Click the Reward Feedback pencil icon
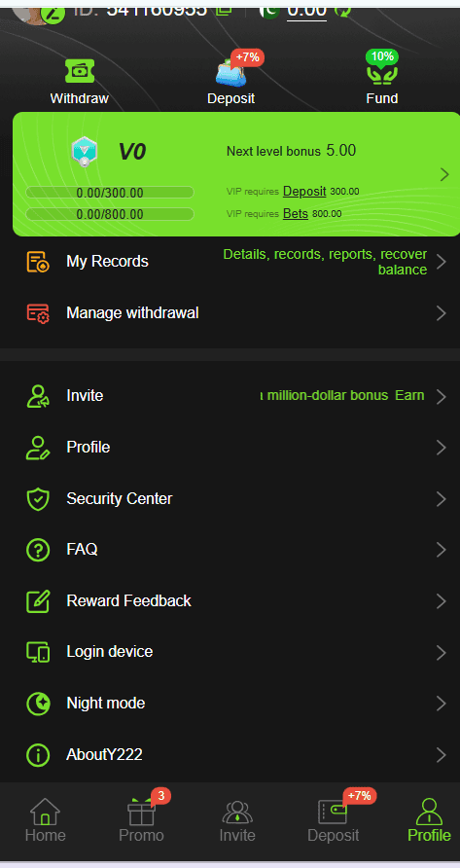Viewport: 460px width, 868px height. point(38,601)
